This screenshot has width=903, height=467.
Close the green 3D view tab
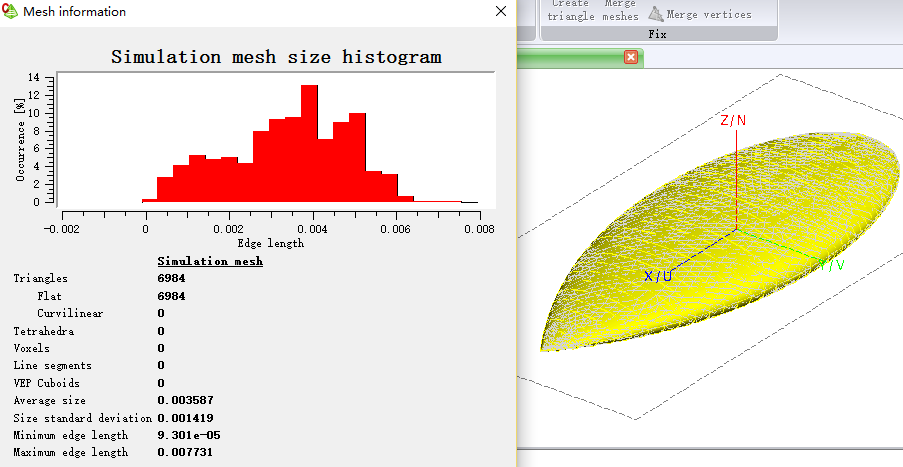pos(631,57)
